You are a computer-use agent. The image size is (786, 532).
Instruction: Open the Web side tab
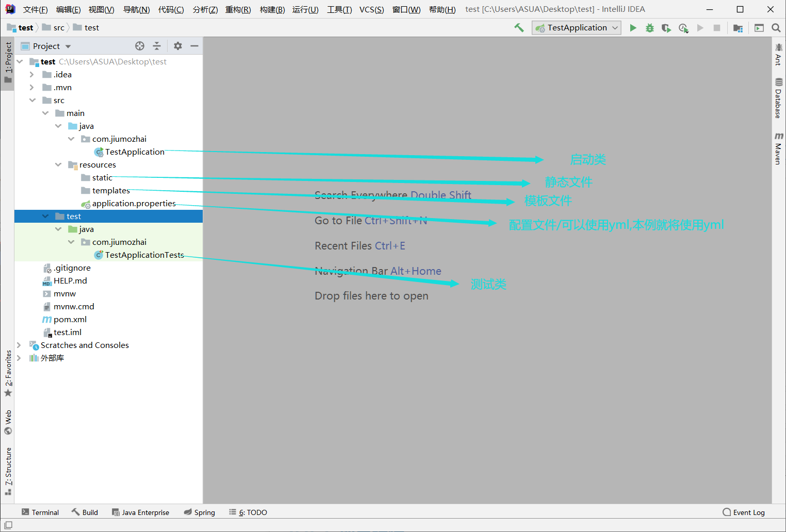[8, 422]
